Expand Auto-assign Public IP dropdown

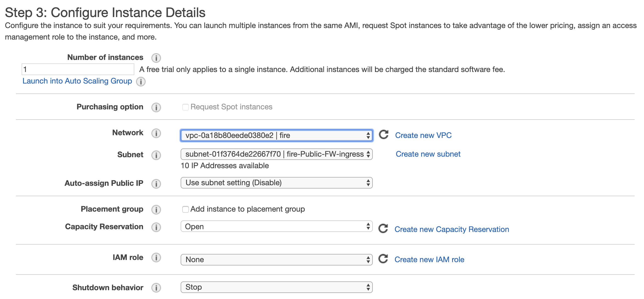[276, 183]
